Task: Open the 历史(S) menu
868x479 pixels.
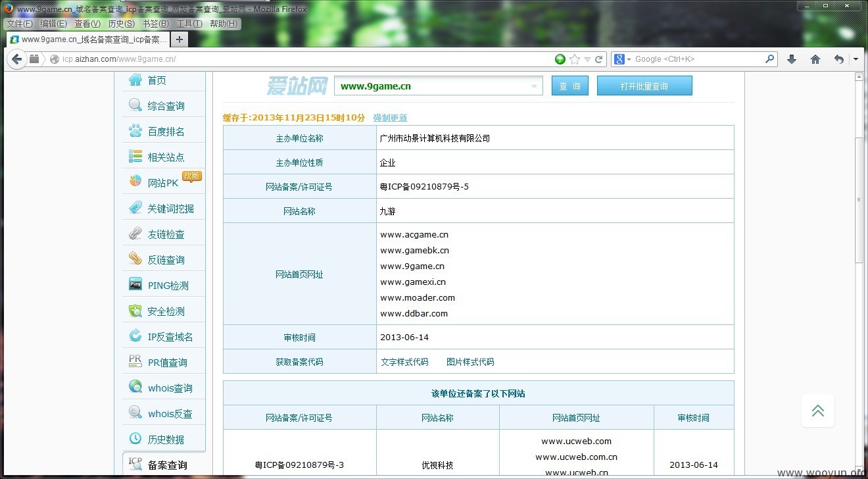Action: pos(122,24)
